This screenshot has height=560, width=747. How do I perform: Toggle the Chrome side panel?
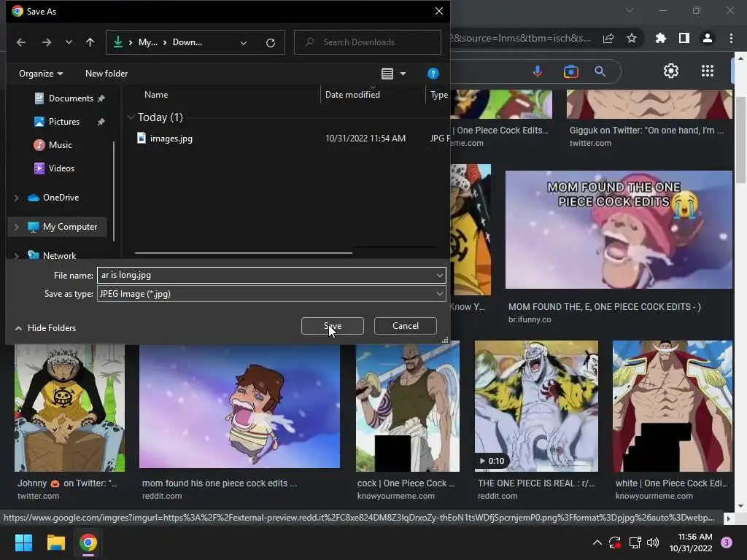point(684,38)
